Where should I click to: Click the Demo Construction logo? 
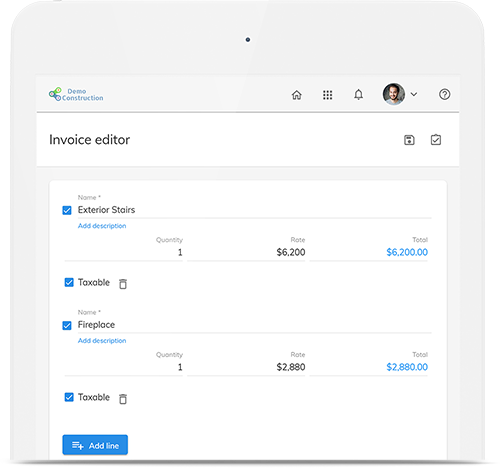(76, 95)
